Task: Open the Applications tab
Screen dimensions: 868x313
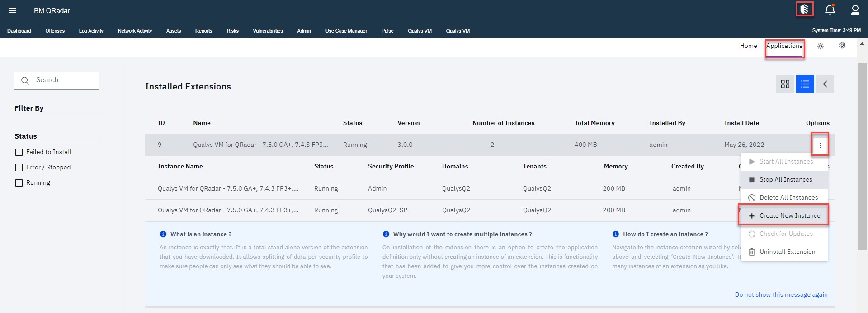Action: 784,46
